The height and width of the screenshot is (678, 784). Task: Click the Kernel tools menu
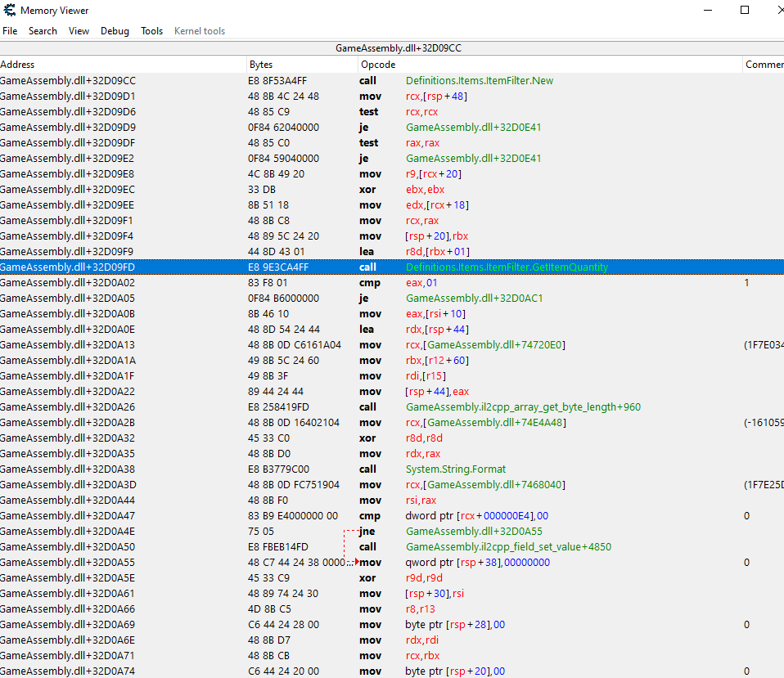200,31
